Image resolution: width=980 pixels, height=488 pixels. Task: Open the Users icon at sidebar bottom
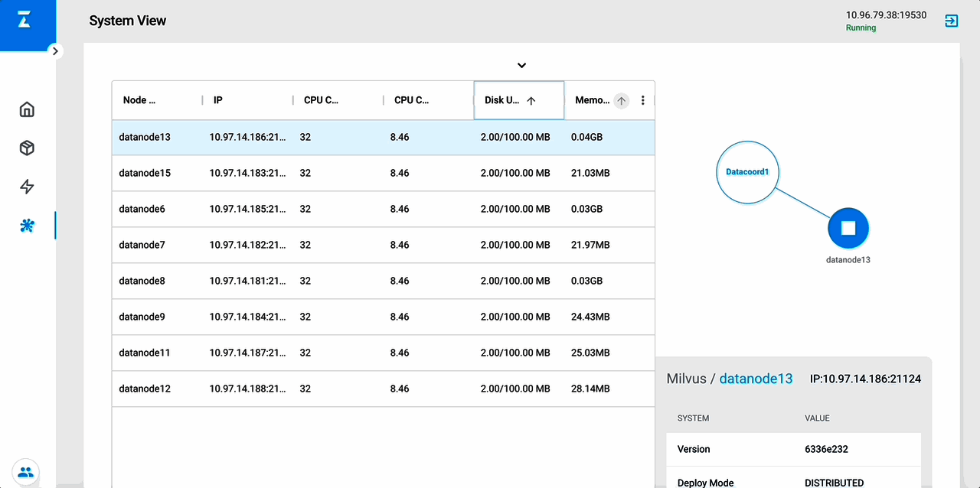coord(25,472)
